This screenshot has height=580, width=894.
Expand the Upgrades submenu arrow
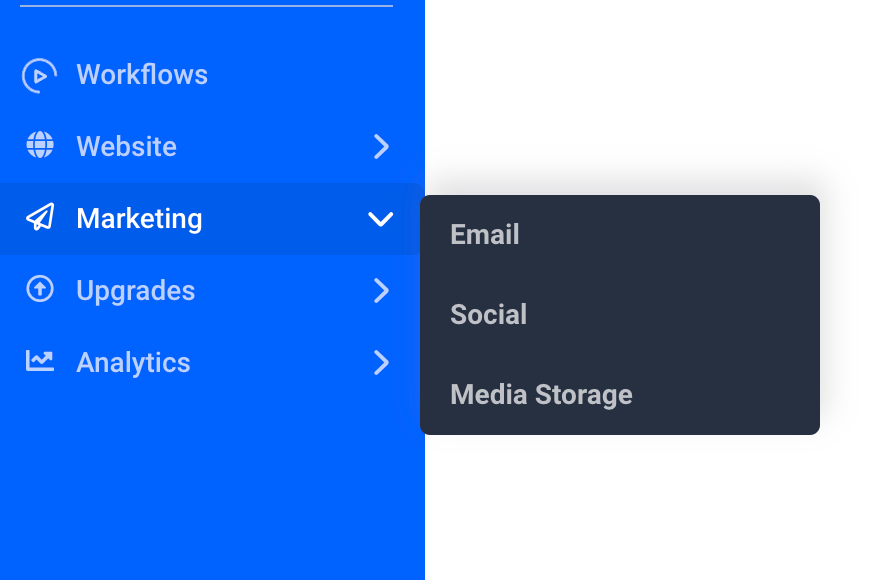381,291
